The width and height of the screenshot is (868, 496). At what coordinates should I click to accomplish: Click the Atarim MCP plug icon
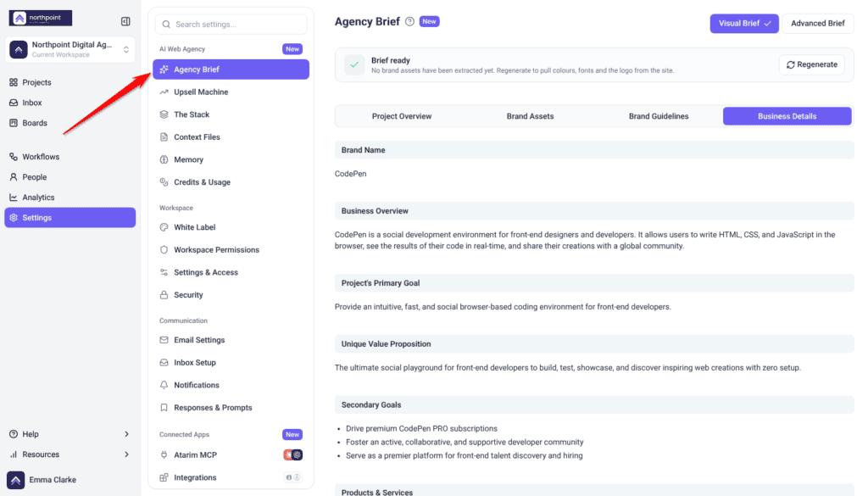[164, 455]
